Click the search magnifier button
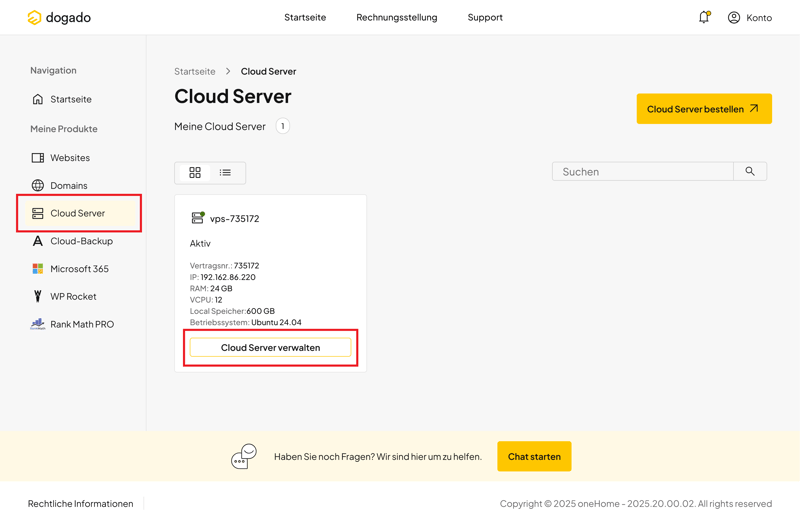The width and height of the screenshot is (800, 525). tap(750, 172)
